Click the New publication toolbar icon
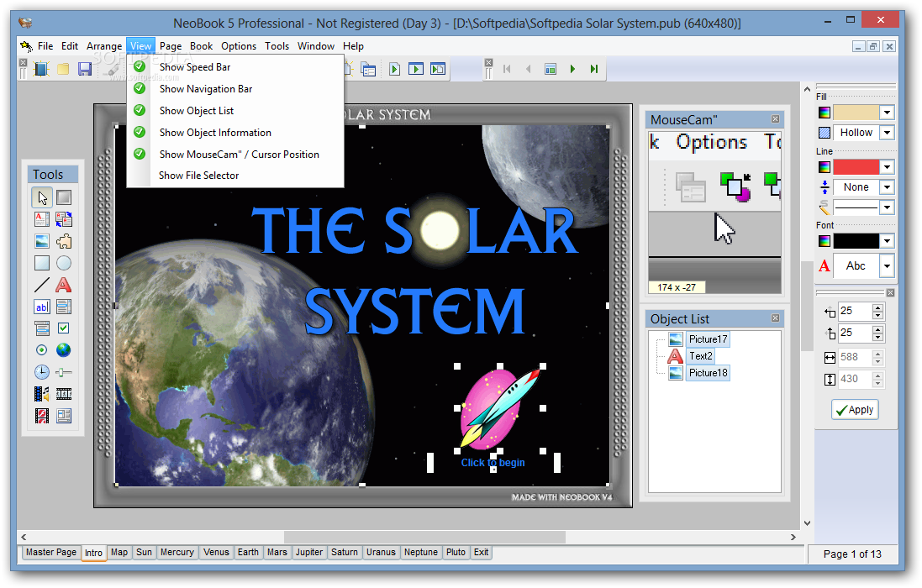The image size is (922, 588). [41, 70]
